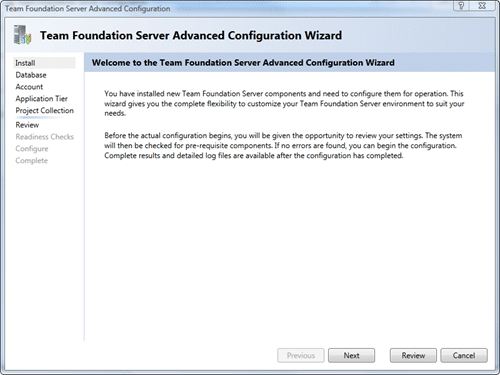Click the paragraph starting 'You have installed new'
The width and height of the screenshot is (500, 375).
pos(284,103)
